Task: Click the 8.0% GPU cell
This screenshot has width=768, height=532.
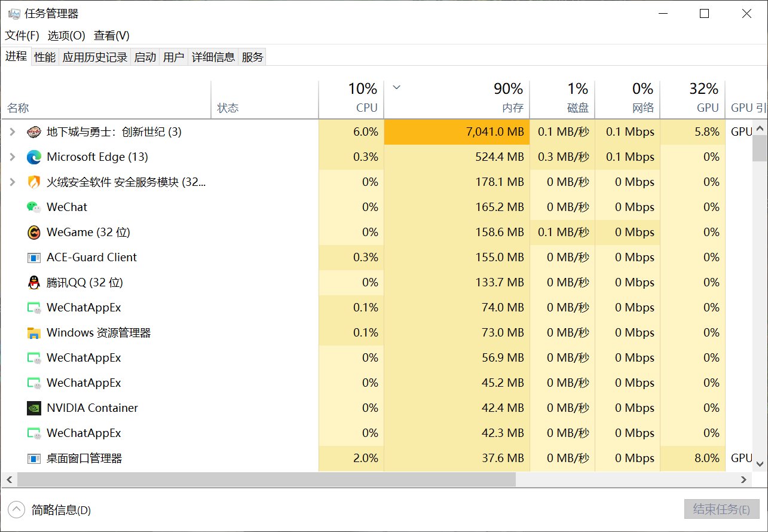Action: [x=693, y=458]
